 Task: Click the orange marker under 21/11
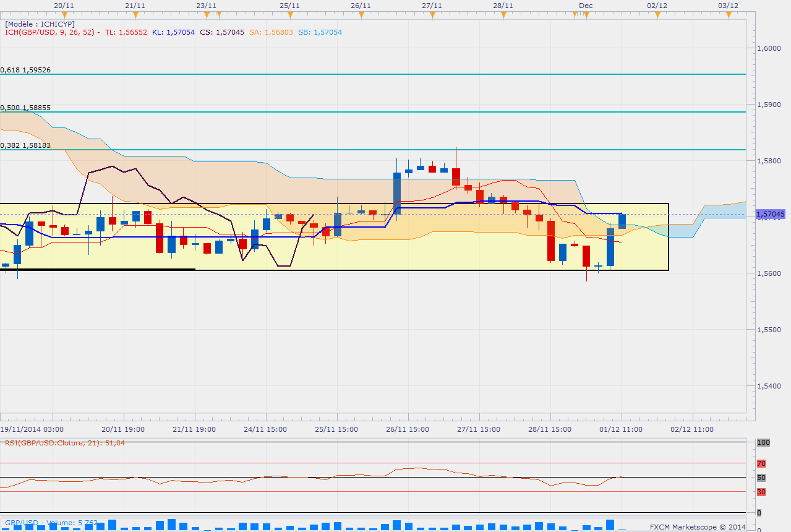[x=135, y=15]
